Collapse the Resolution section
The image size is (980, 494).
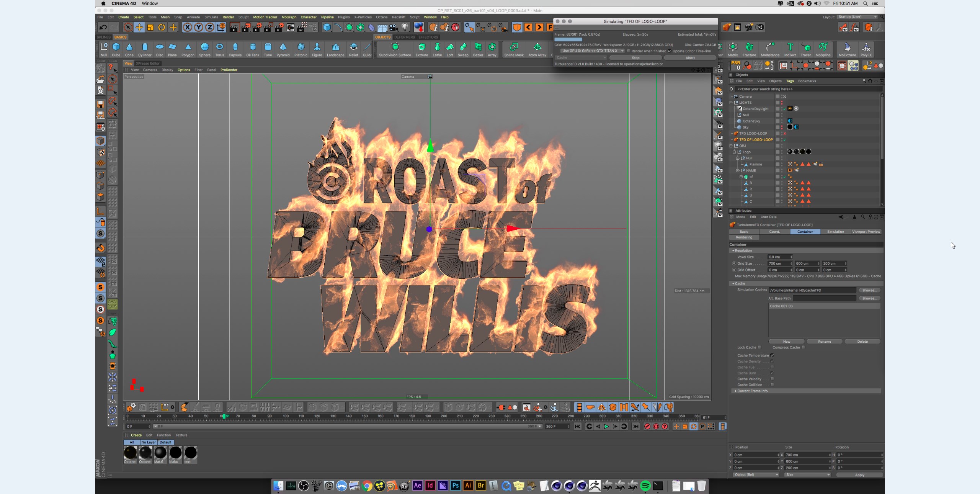click(x=733, y=250)
